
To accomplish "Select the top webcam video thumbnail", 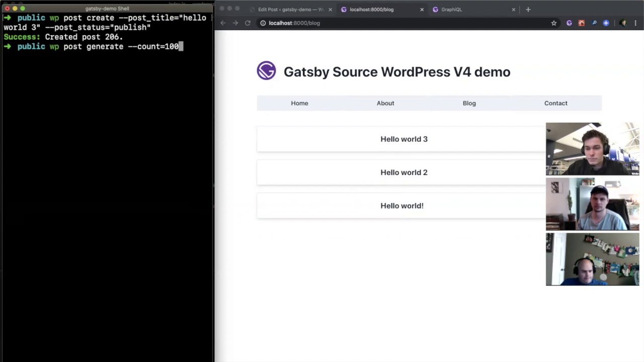I will tap(592, 149).
